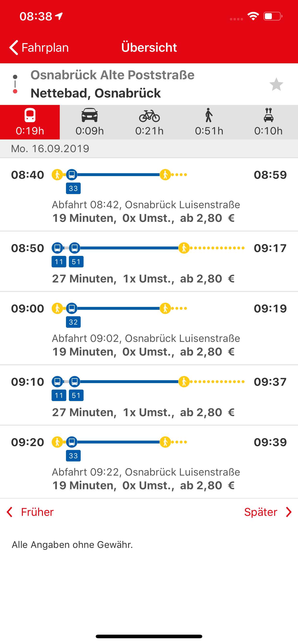Tap the walking icon at start of 09:20 trip
Image resolution: width=298 pixels, height=644 pixels.
pyautogui.click(x=57, y=442)
